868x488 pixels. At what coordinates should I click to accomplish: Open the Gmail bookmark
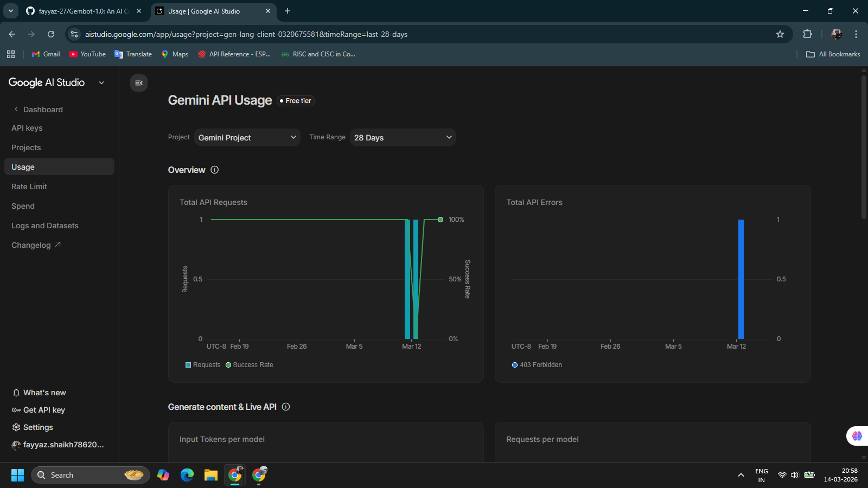[x=46, y=54]
